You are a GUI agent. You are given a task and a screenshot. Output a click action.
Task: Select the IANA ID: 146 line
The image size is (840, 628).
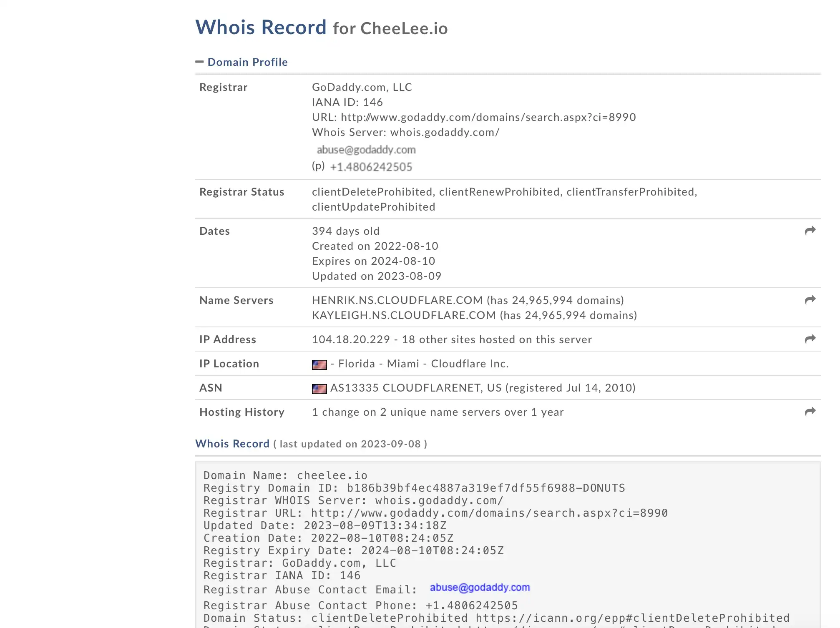(347, 102)
